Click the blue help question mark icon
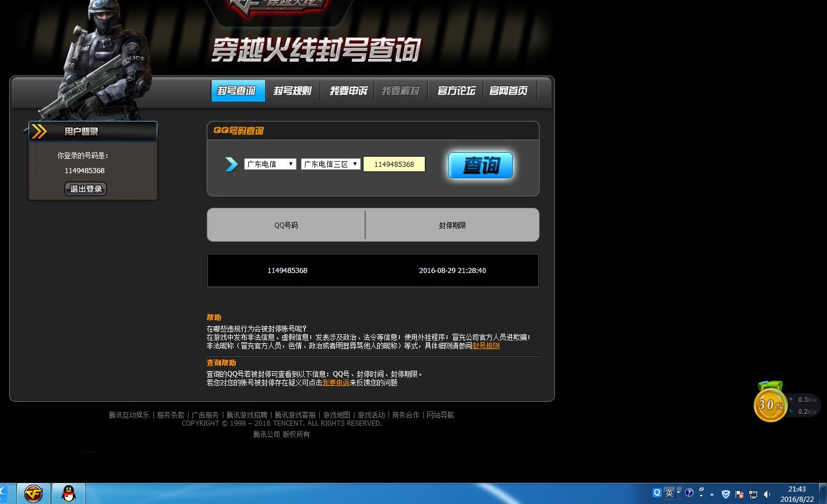The width and height of the screenshot is (827, 504). (689, 493)
